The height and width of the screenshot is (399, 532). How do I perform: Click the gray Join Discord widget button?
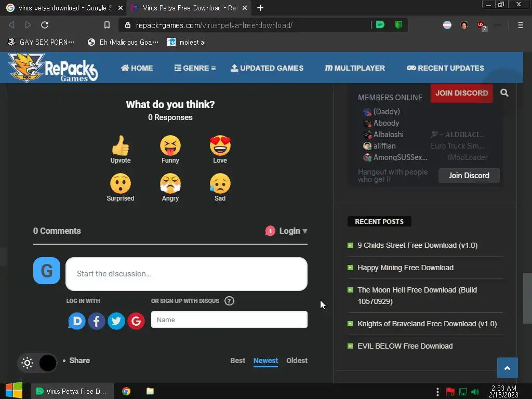click(469, 176)
